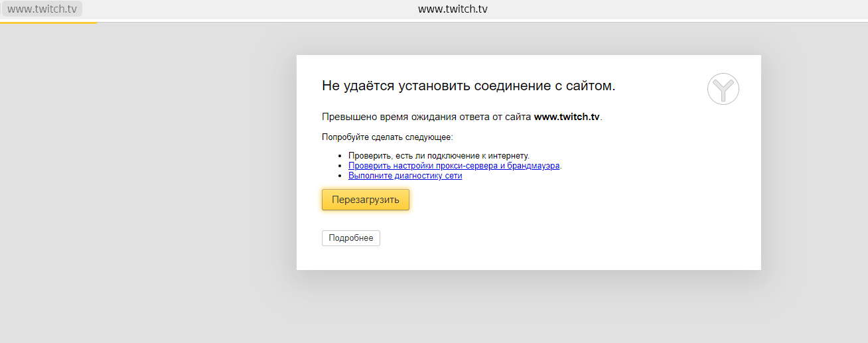Click the Попробуйте сделать следующее text
This screenshot has width=868, height=343.
click(387, 137)
